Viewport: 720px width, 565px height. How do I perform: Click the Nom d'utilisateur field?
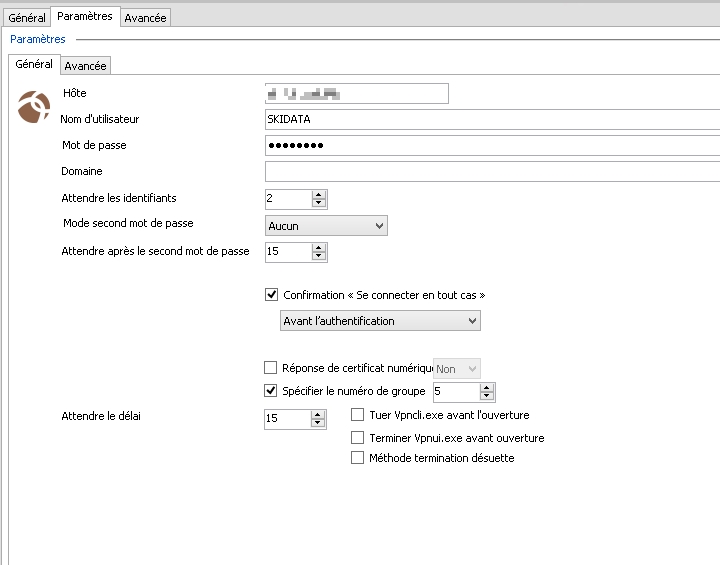[490, 119]
